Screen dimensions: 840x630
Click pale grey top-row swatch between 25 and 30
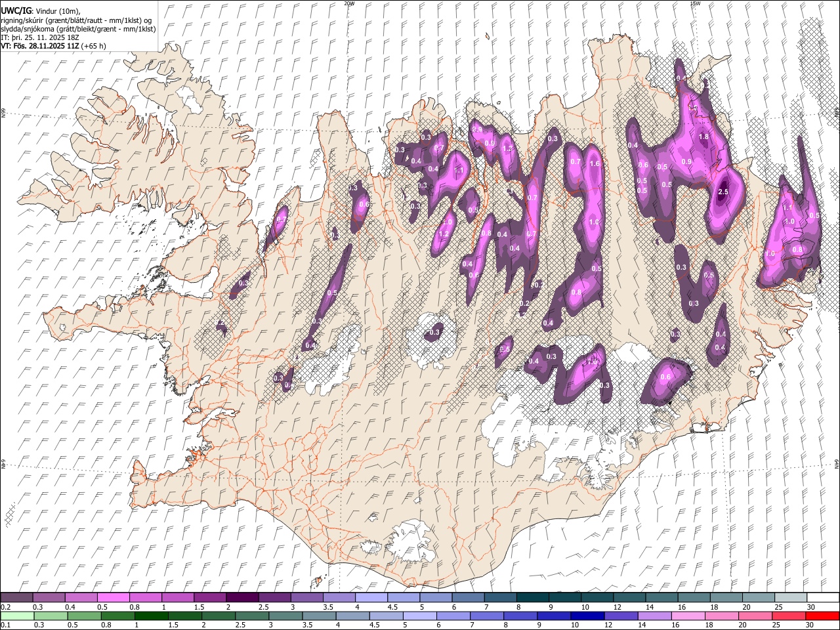[791, 597]
